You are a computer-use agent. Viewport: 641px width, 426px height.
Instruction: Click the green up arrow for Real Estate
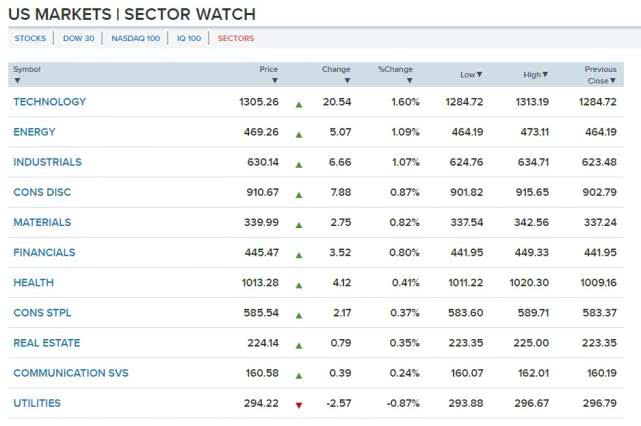(298, 344)
